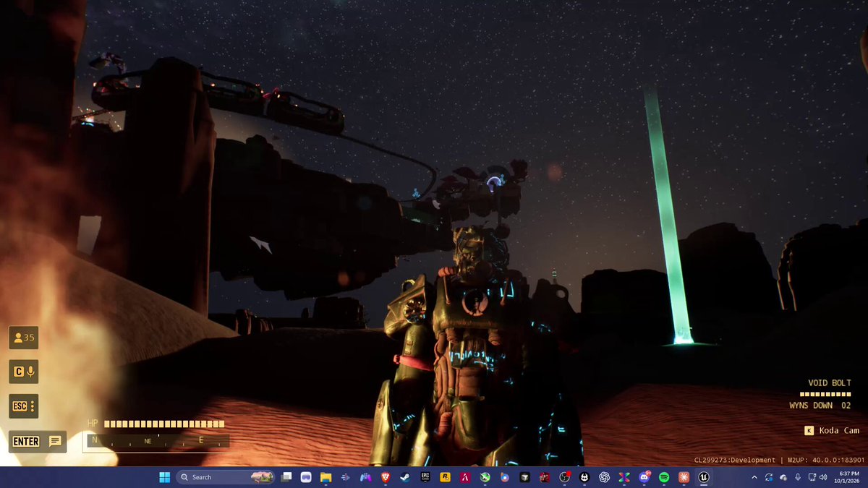This screenshot has height=488, width=868.
Task: Open the ESC game menu button
Action: (x=23, y=406)
